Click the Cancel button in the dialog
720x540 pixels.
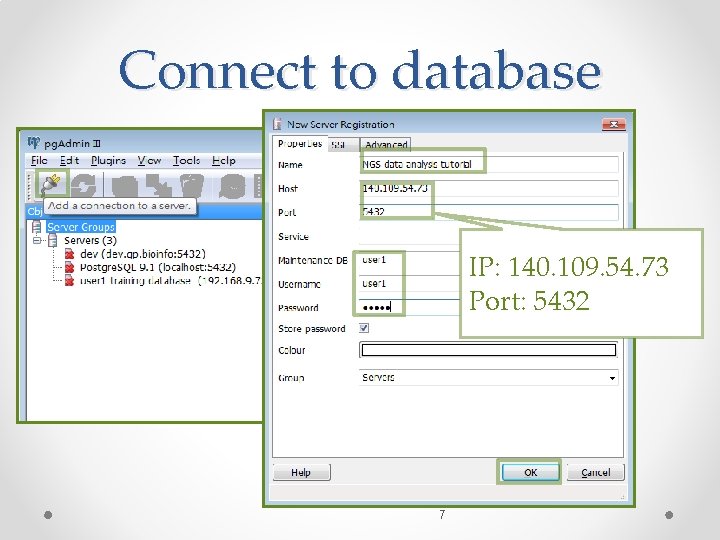(x=596, y=472)
